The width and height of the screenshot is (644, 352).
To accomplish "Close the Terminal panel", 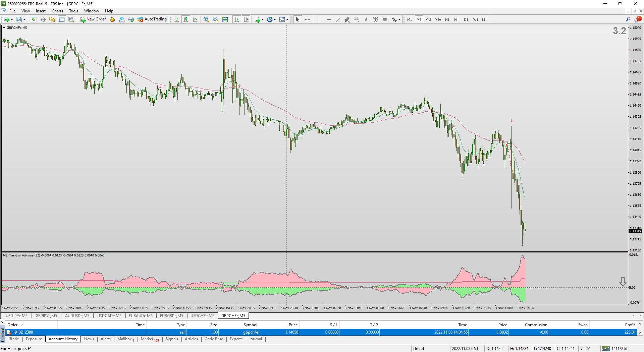I will click(2, 322).
